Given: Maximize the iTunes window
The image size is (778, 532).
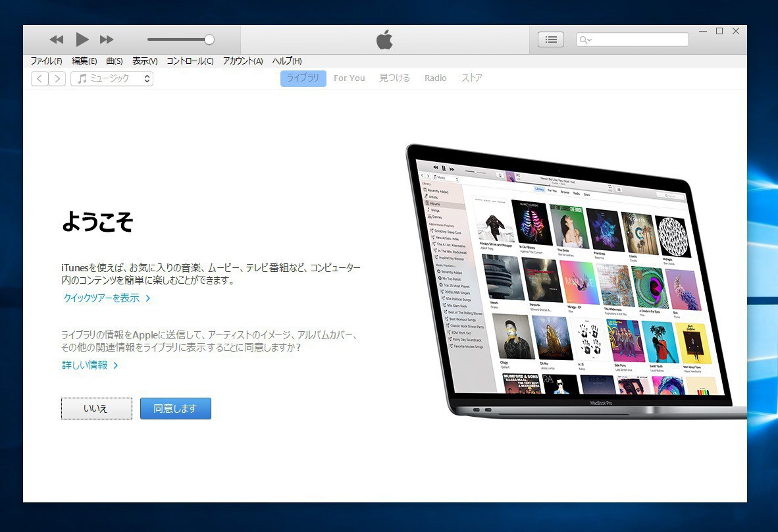Looking at the screenshot, I should [x=719, y=31].
